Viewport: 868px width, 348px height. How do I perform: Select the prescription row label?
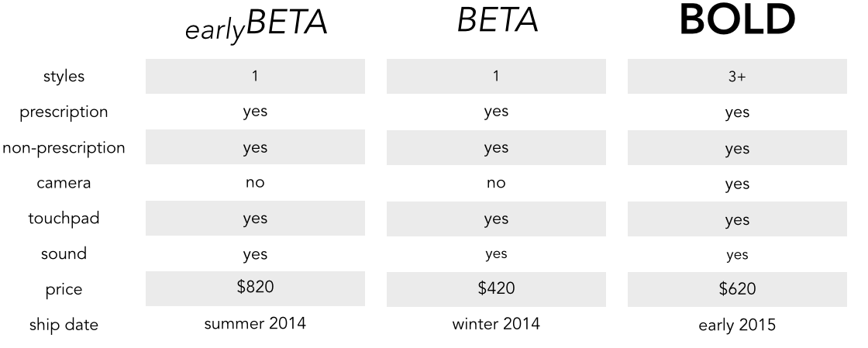point(64,112)
